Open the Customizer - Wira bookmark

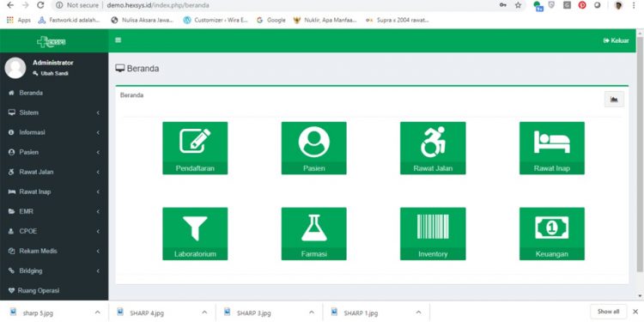click(216, 20)
